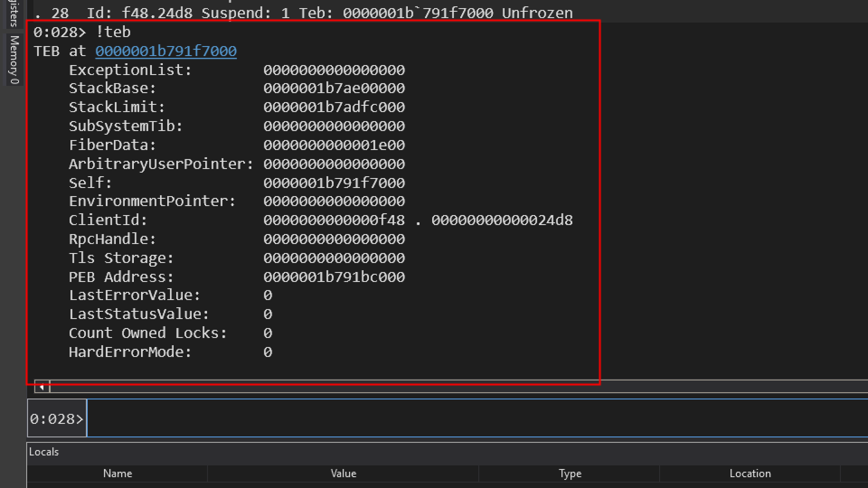Click the 0:028> prompt label beside input
This screenshot has width=868, height=488.
57,419
